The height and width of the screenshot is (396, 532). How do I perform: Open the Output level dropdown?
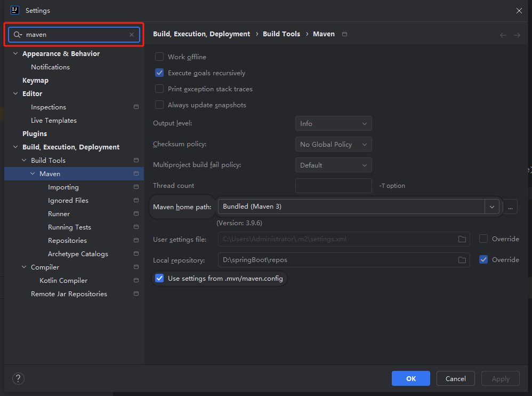(x=334, y=124)
